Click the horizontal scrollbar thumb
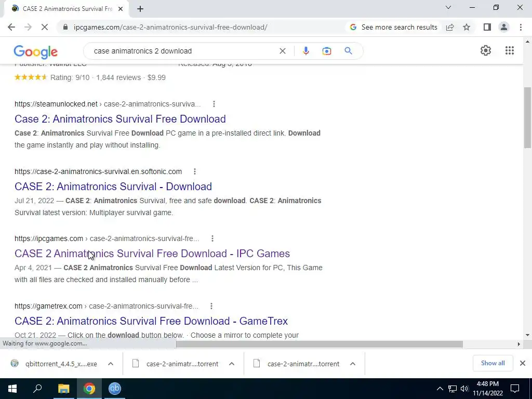 tap(320, 344)
